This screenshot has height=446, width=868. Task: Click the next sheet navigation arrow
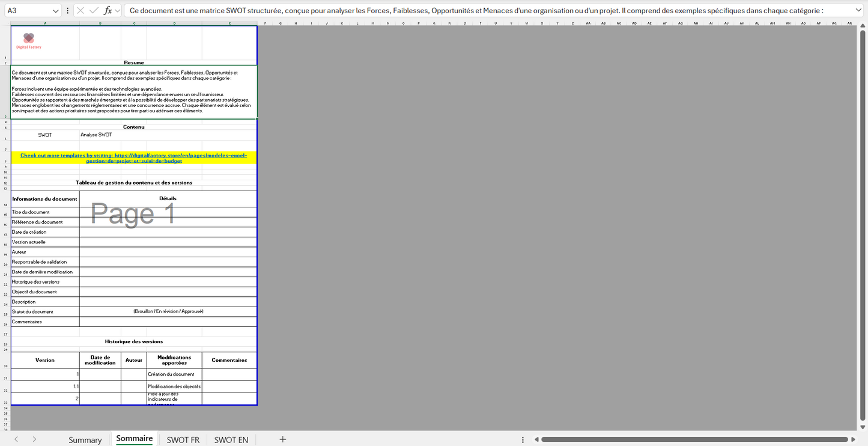(34, 439)
